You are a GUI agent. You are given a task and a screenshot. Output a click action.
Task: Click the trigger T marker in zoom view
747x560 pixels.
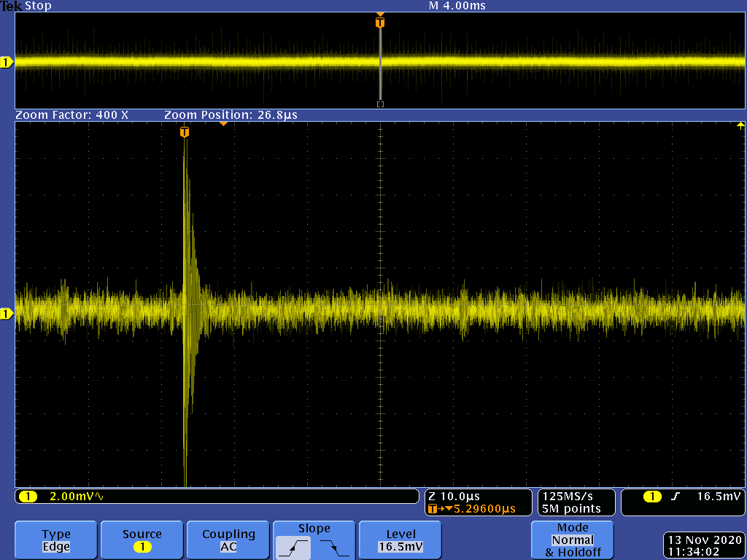(x=185, y=132)
